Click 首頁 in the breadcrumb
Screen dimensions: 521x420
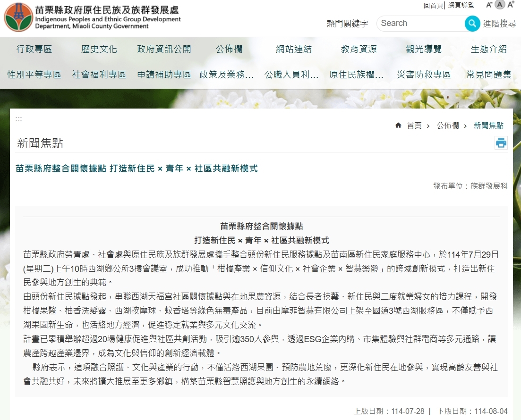(x=414, y=126)
